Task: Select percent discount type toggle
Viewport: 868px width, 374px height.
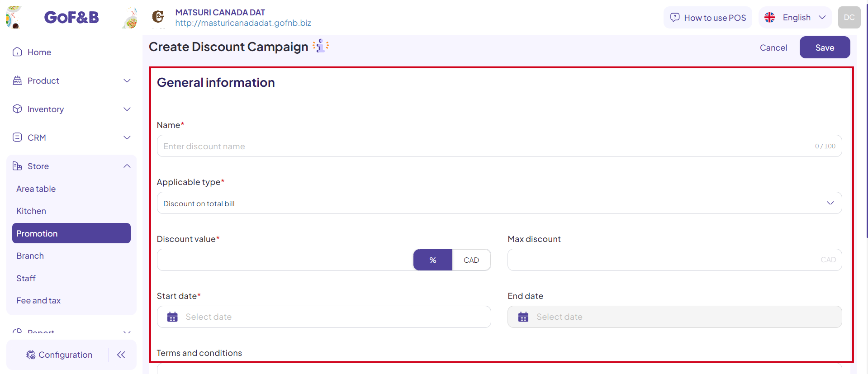Action: click(x=433, y=260)
